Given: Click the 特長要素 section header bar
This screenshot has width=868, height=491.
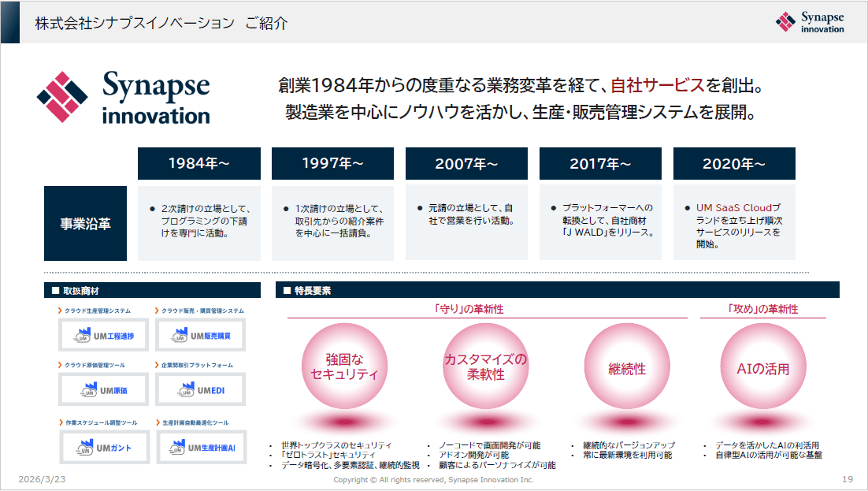Looking at the screenshot, I should (556, 290).
